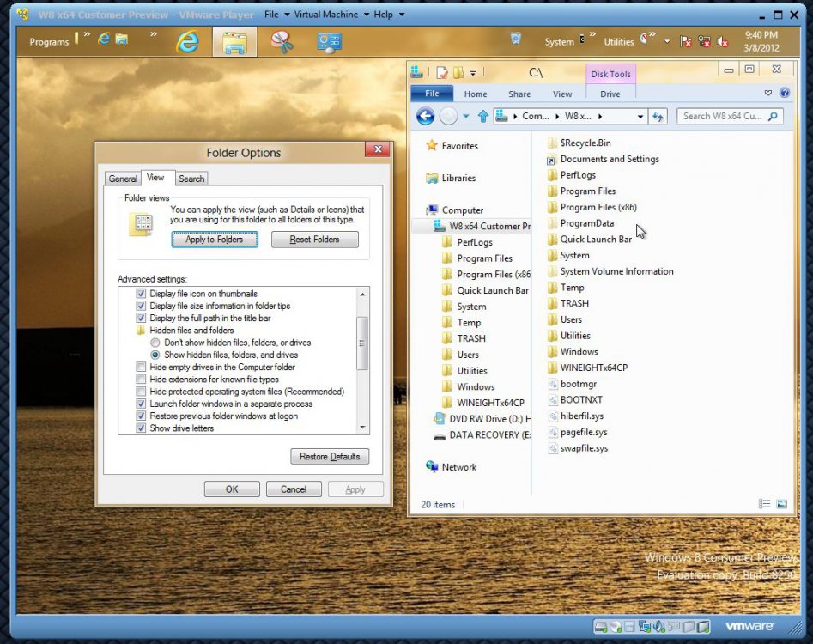Viewport: 813px width, 644px height.
Task: Open the VMware Help dropdown
Action: [389, 15]
